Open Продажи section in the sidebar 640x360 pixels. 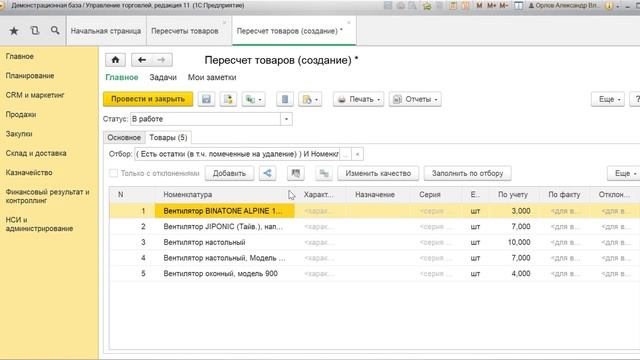tap(21, 114)
